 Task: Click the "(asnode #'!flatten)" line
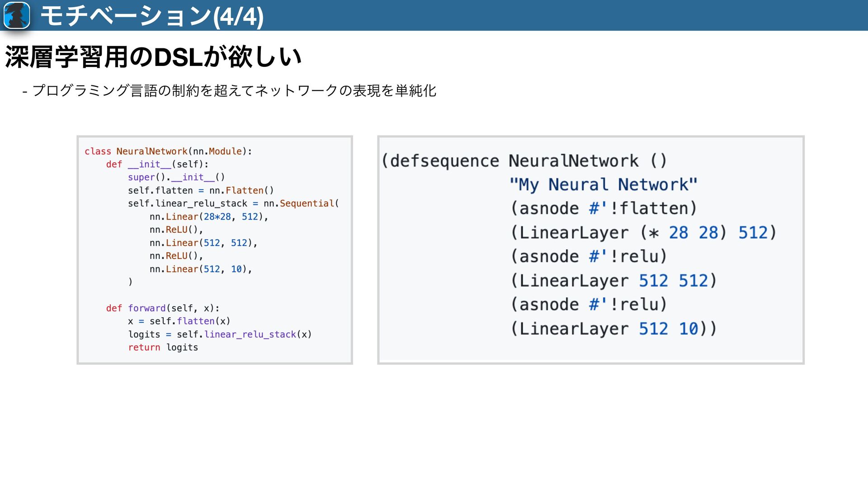[604, 209]
